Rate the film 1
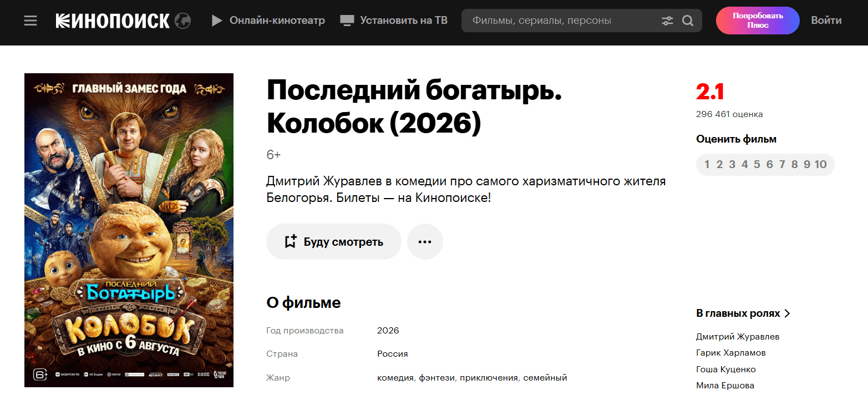The width and height of the screenshot is (868, 395). pos(707,164)
